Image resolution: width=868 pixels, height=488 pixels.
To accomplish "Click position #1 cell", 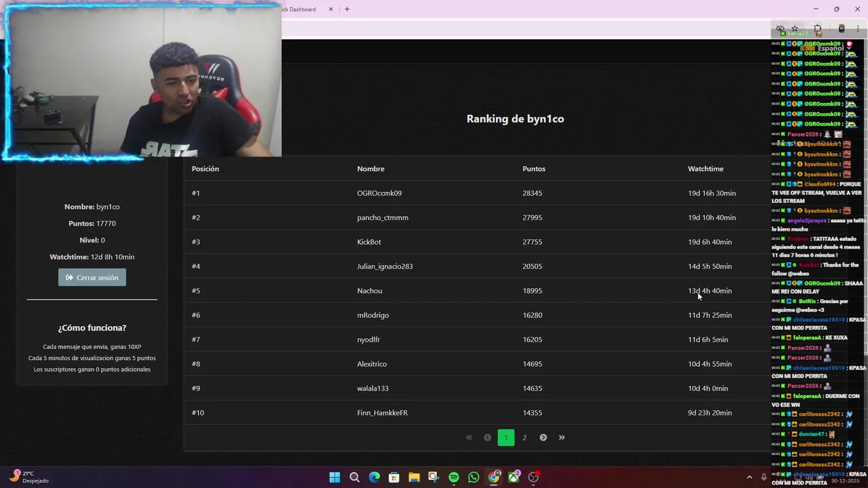I will [196, 193].
